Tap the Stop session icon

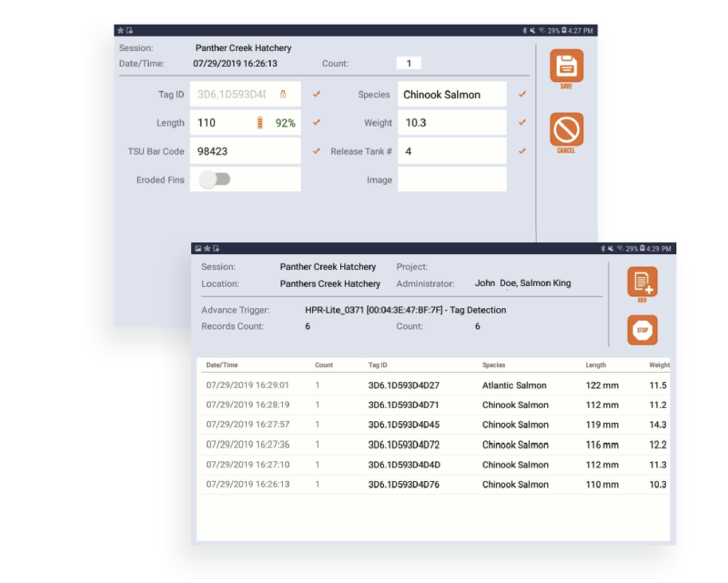coord(642,330)
